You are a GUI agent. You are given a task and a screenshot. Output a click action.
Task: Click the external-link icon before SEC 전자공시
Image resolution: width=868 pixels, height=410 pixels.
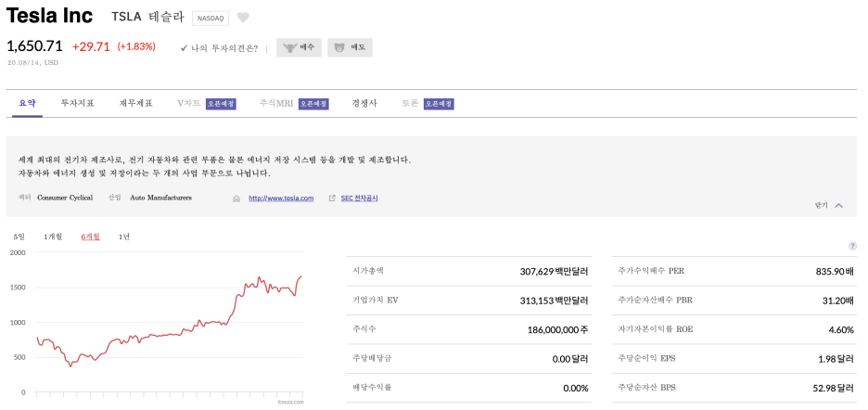332,198
